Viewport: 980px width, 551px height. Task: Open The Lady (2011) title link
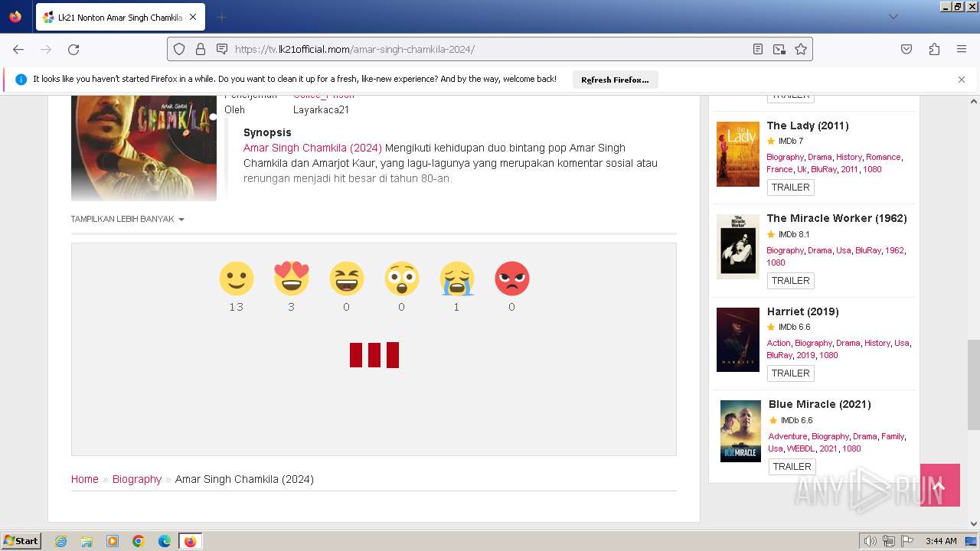pos(808,126)
